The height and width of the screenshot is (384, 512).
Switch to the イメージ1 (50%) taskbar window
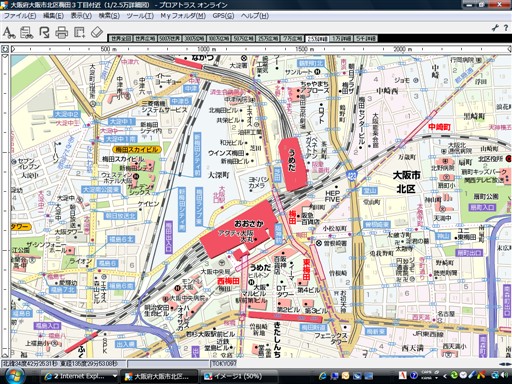pyautogui.click(x=238, y=376)
